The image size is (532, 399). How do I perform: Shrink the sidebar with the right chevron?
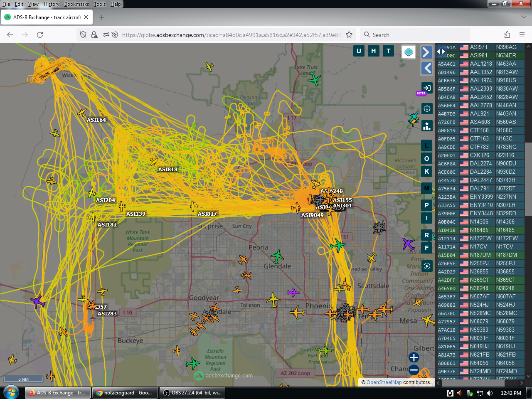[x=426, y=52]
